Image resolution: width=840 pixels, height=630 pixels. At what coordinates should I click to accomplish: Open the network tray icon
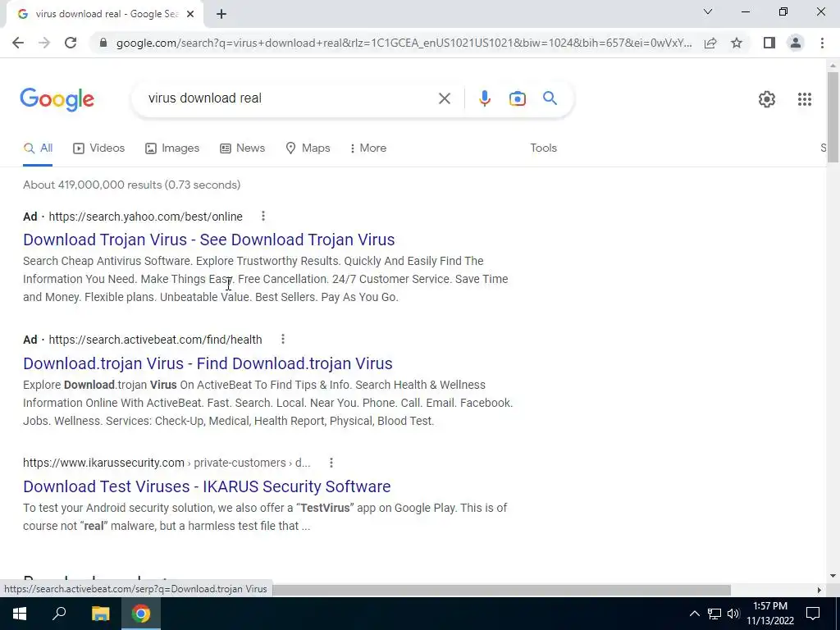click(x=714, y=614)
